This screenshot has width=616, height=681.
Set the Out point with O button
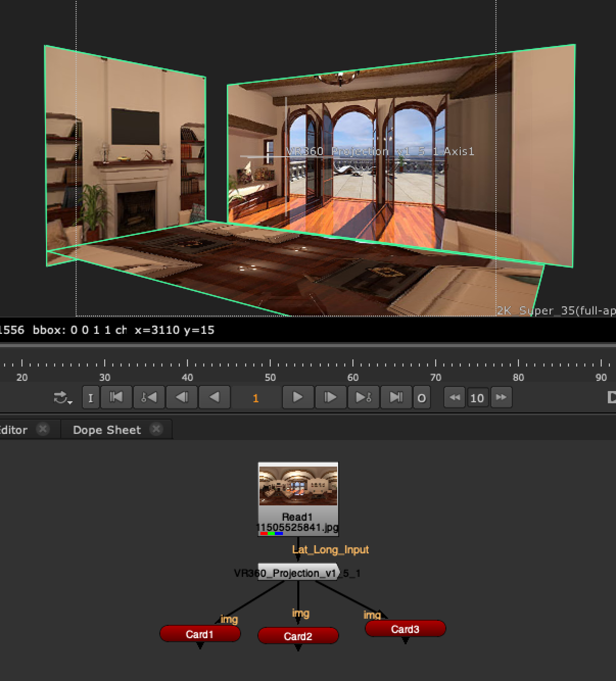[421, 398]
